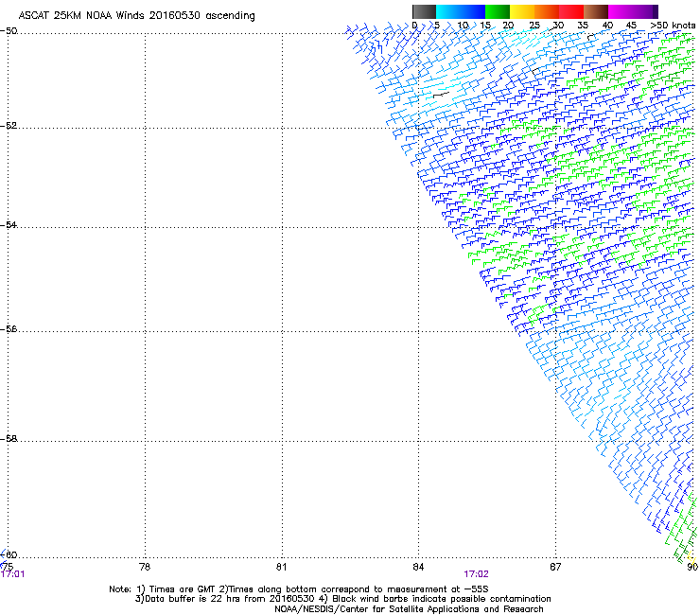
Task: Click the purple '17:01' time stamp
Action: coord(12,574)
